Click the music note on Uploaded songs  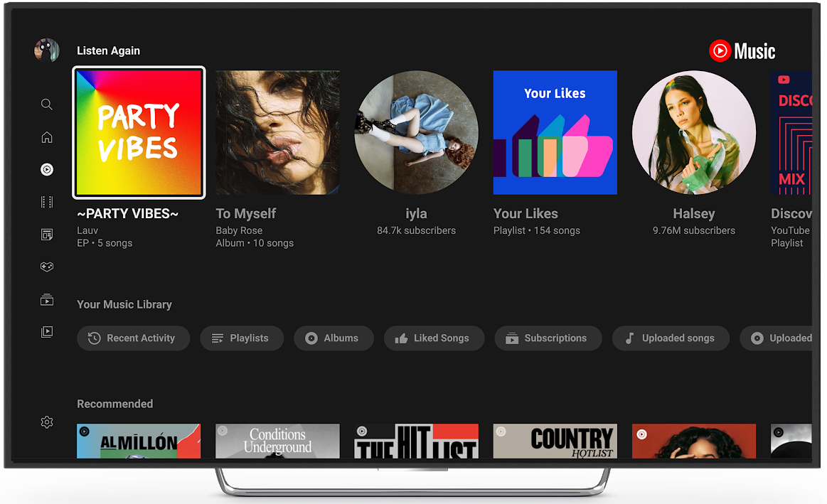coord(629,338)
